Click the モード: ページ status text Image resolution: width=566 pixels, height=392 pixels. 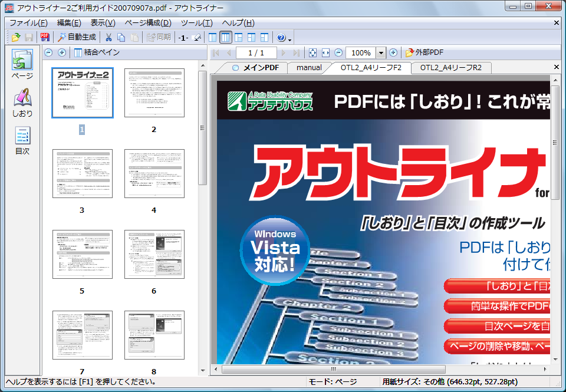click(x=333, y=382)
